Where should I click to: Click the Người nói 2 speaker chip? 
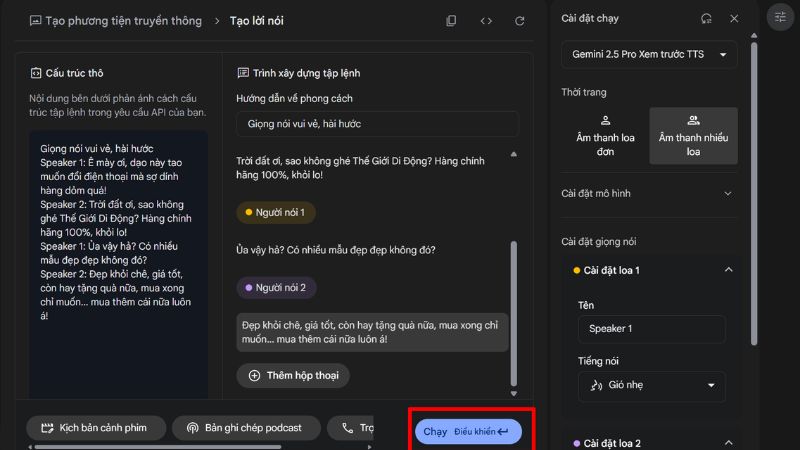276,288
